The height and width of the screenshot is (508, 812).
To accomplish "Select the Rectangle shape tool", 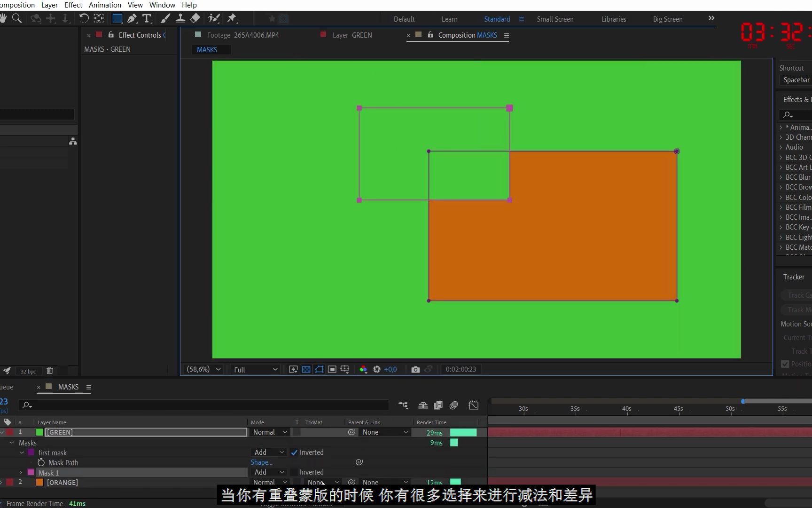I will (x=117, y=18).
